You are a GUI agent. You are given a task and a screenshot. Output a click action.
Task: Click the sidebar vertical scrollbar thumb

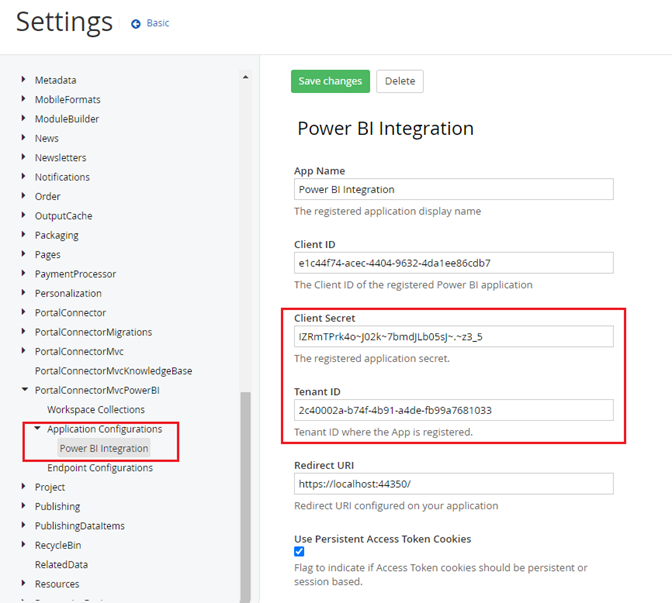tap(246, 497)
